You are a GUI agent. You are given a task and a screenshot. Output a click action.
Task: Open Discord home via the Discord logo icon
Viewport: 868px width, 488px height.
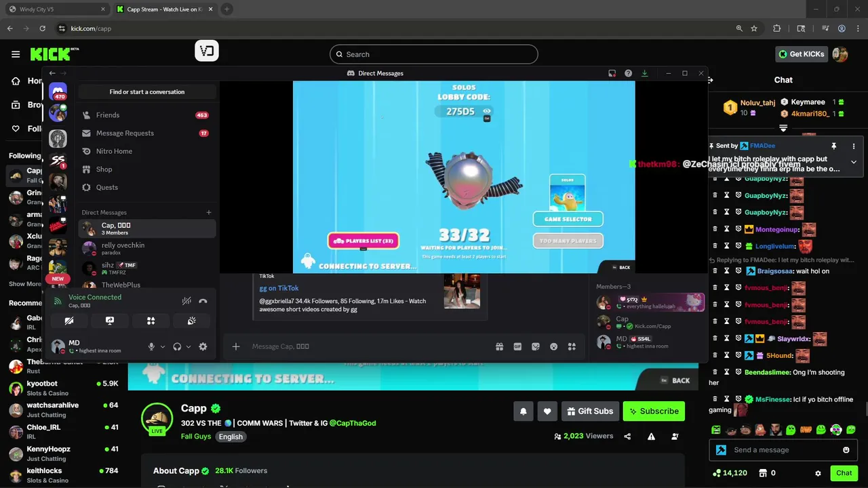(58, 91)
